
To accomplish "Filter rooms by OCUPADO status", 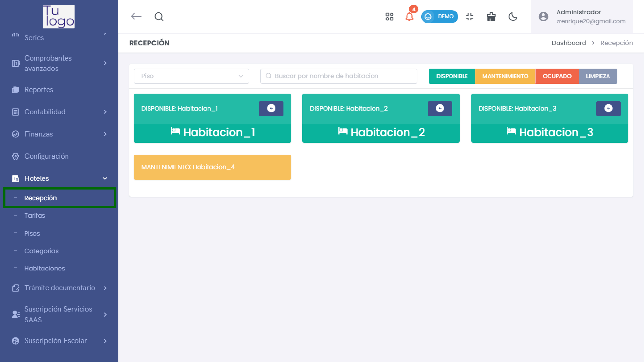I will 557,76.
